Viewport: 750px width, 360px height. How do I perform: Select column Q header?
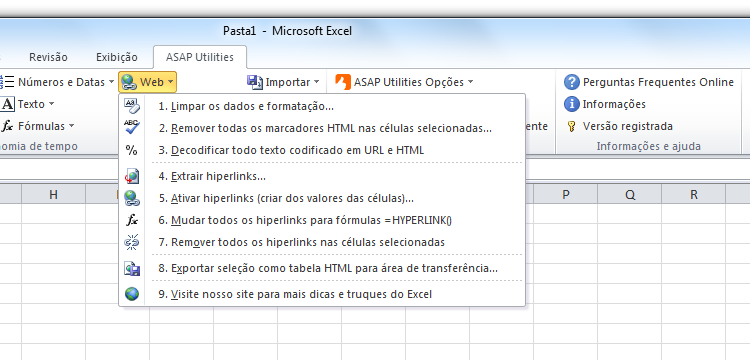[630, 195]
